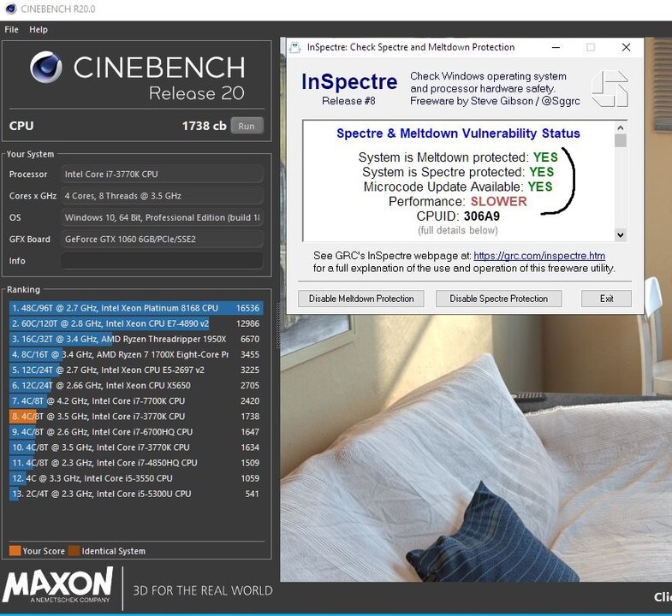Click the Info input field

(x=162, y=260)
